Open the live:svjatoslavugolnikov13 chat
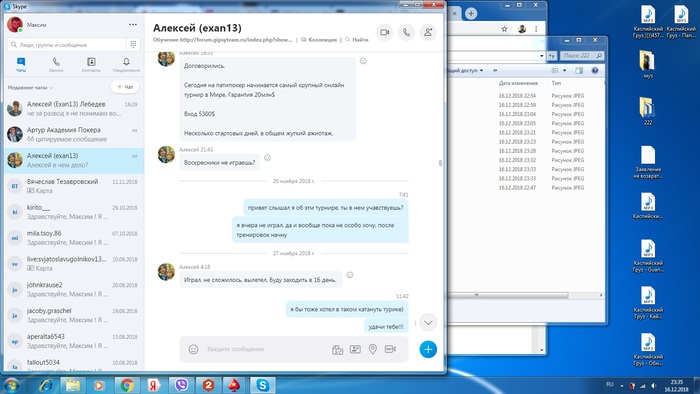The image size is (700, 394). [74, 264]
